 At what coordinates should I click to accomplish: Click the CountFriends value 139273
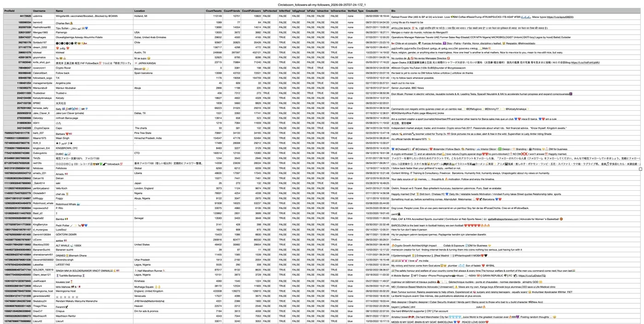[x=236, y=291]
